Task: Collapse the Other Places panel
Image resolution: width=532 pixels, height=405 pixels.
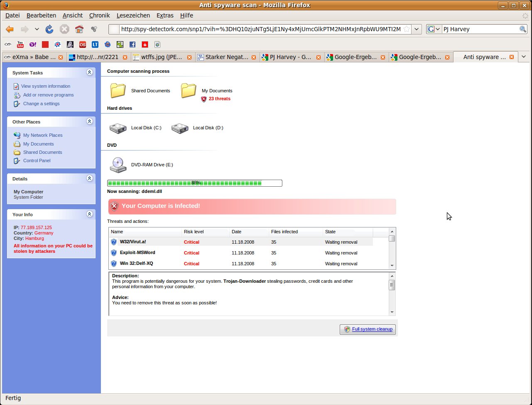Action: click(89, 121)
